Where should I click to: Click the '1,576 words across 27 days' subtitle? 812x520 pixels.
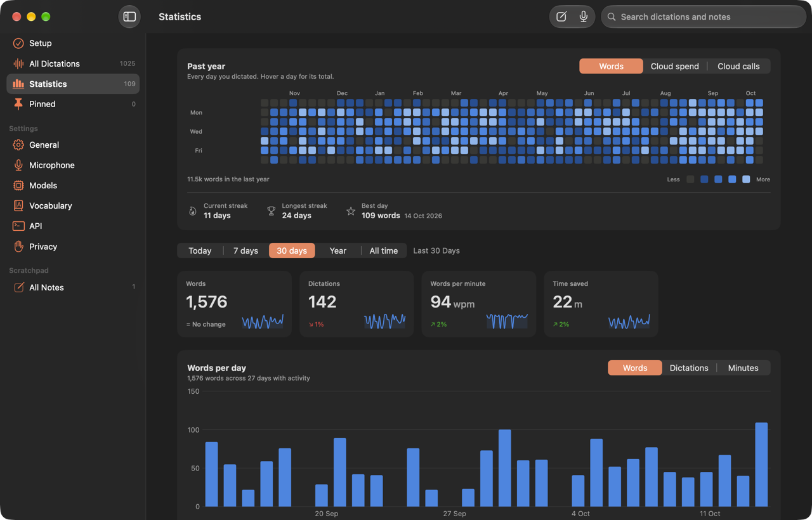coord(249,379)
